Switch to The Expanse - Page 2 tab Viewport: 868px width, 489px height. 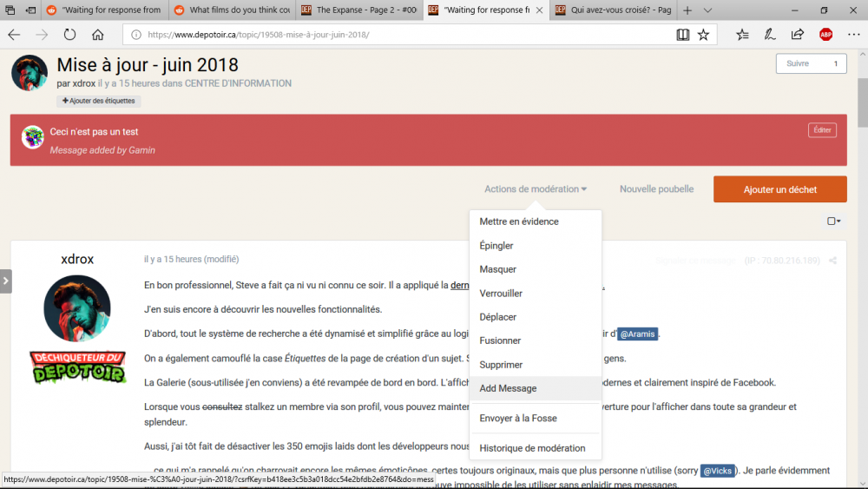[x=359, y=10]
